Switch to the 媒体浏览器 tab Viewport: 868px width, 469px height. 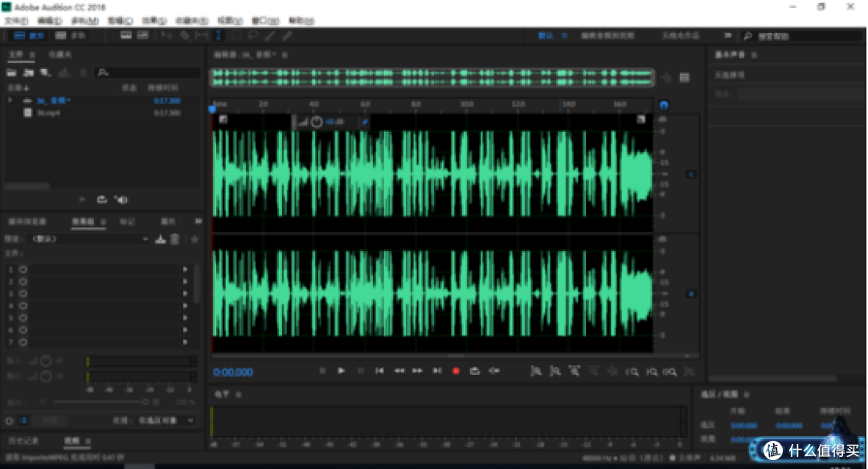27,222
